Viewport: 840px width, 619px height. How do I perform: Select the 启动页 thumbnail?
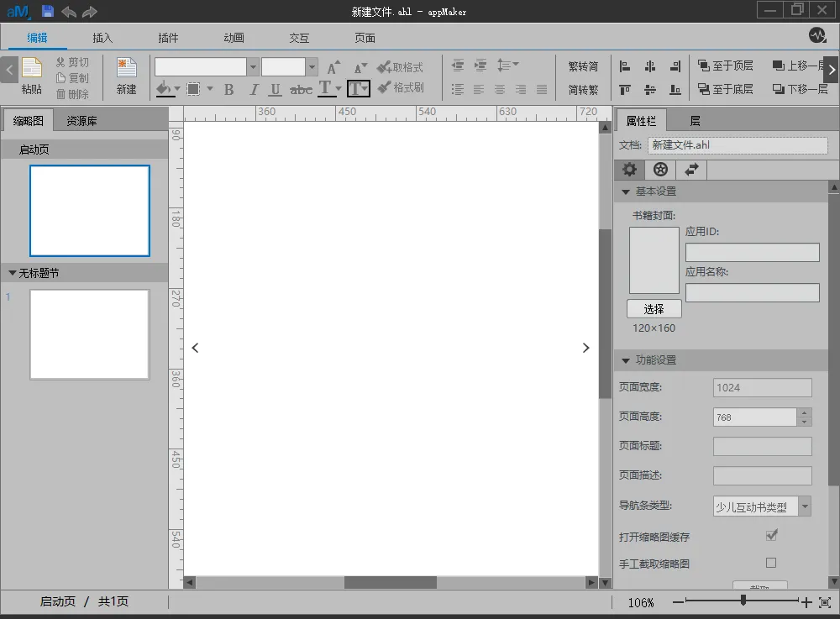[x=90, y=211]
